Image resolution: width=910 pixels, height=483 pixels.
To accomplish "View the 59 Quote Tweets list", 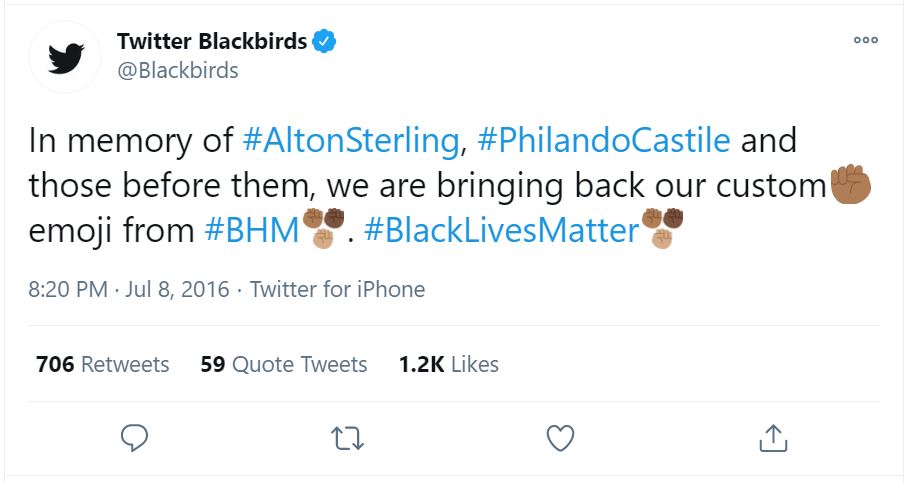I will [x=284, y=364].
